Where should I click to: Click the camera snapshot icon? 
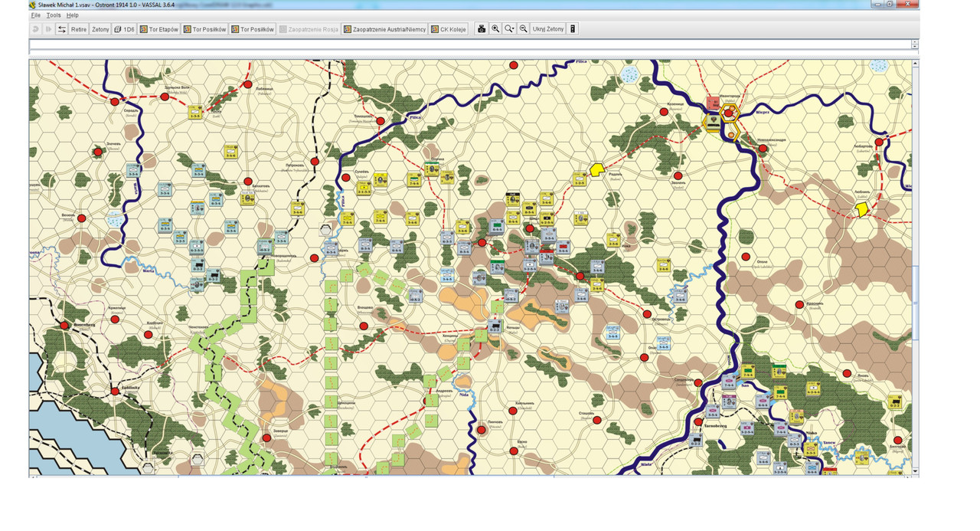click(482, 29)
